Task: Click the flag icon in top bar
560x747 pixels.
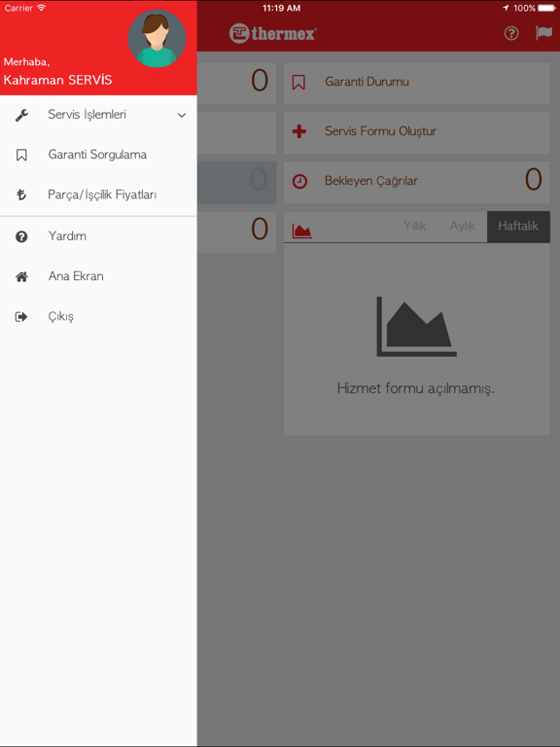Action: (543, 33)
